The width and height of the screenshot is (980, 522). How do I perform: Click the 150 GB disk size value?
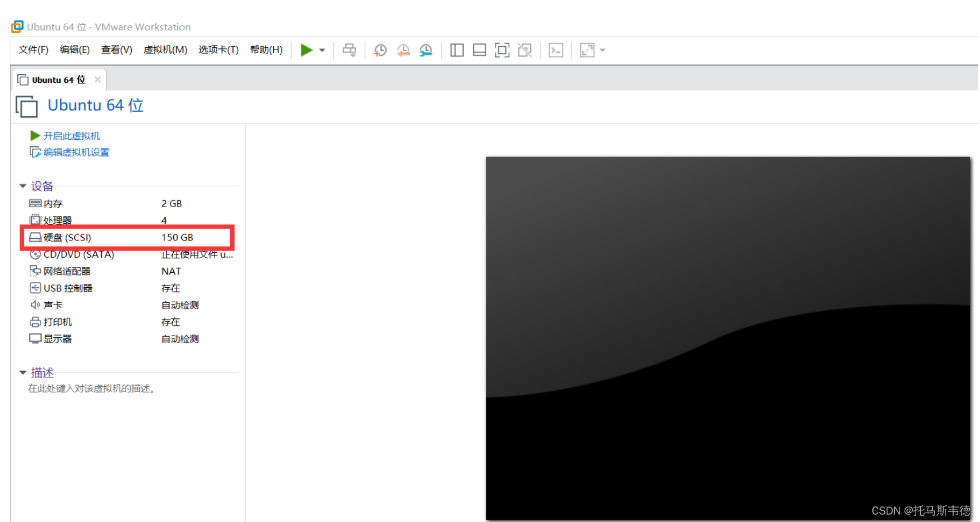177,237
